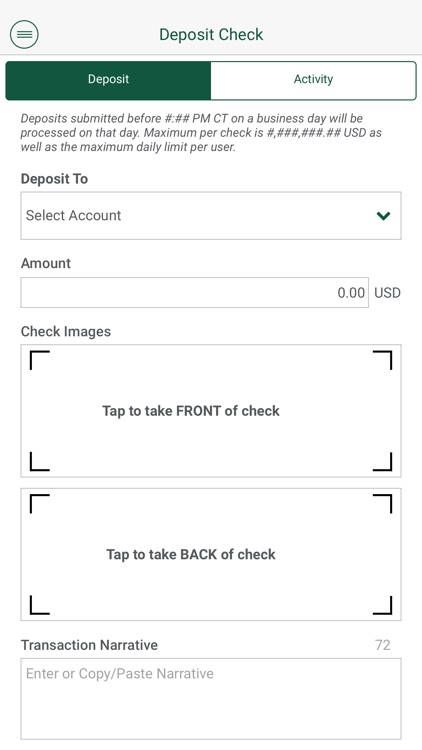Click the 72 character counter
This screenshot has width=422, height=750.
click(383, 645)
